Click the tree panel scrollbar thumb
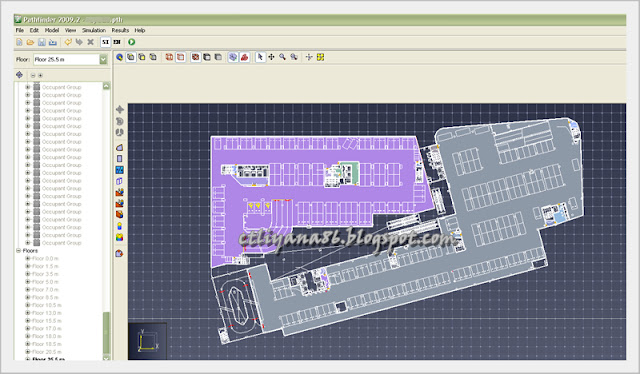The width and height of the screenshot is (640, 374). pyautogui.click(x=106, y=333)
